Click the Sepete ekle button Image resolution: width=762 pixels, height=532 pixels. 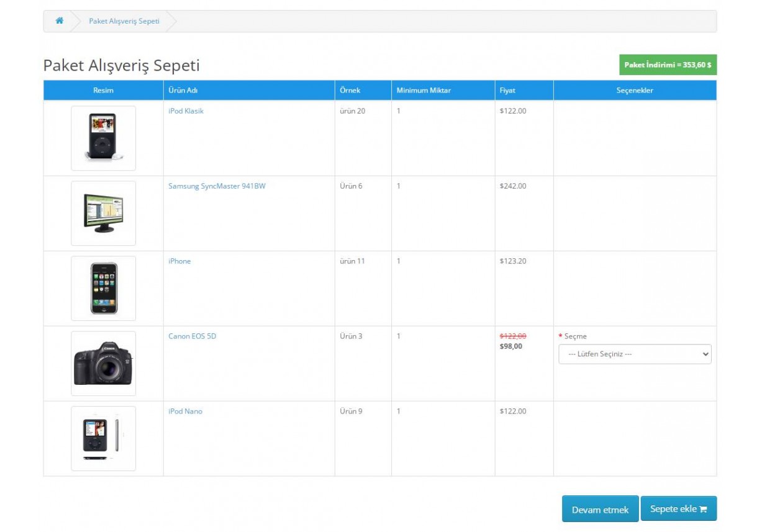coord(679,508)
